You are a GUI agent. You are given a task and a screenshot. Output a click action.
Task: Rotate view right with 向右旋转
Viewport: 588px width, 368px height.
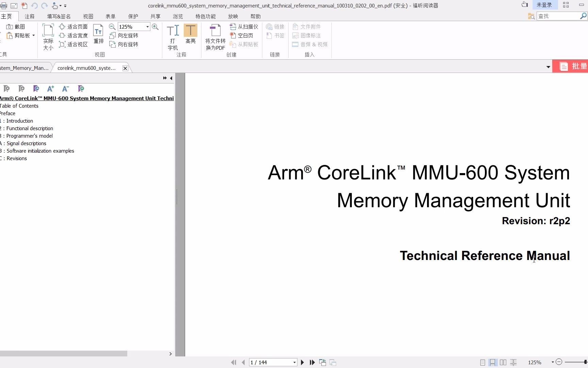point(124,44)
